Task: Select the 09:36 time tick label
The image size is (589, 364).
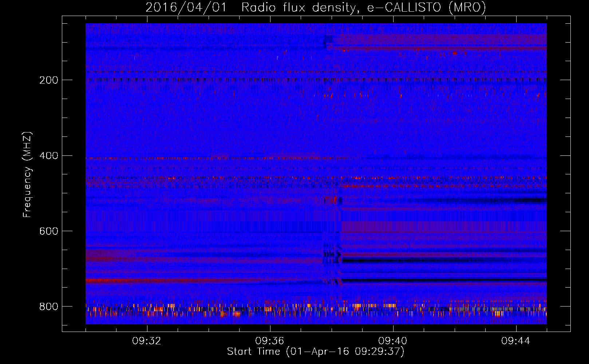Action: tap(270, 341)
